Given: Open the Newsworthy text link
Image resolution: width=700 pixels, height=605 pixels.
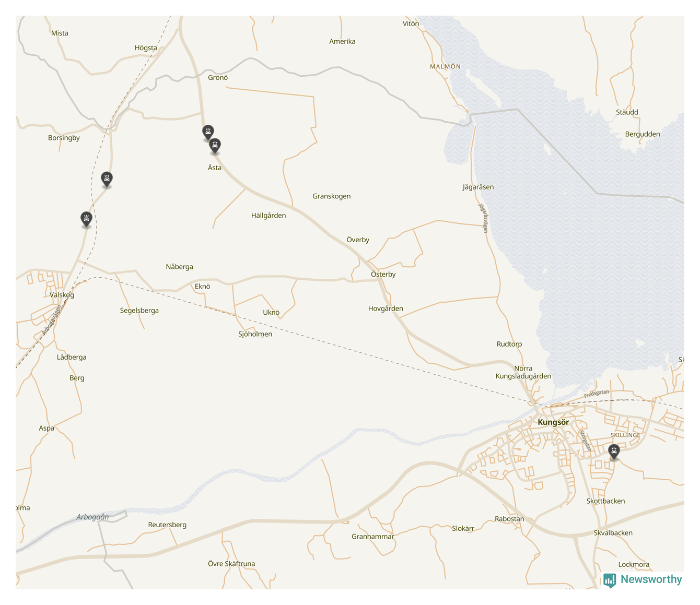Looking at the screenshot, I should pos(651,579).
